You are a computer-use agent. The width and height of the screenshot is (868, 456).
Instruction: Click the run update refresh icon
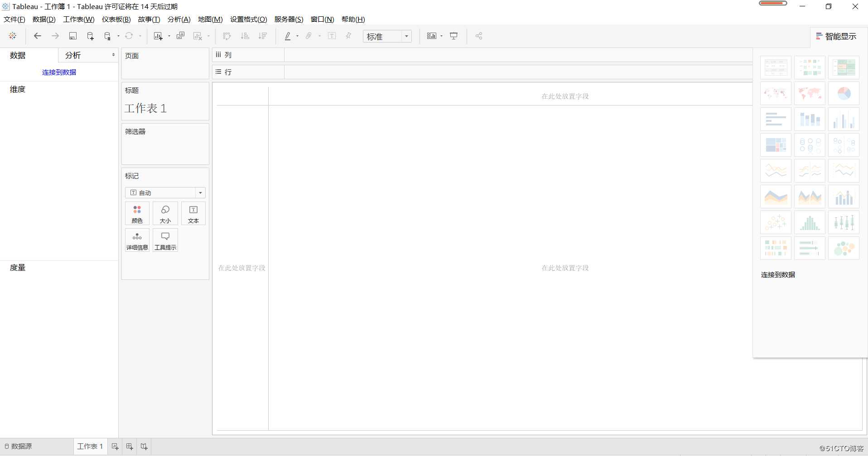pos(129,36)
